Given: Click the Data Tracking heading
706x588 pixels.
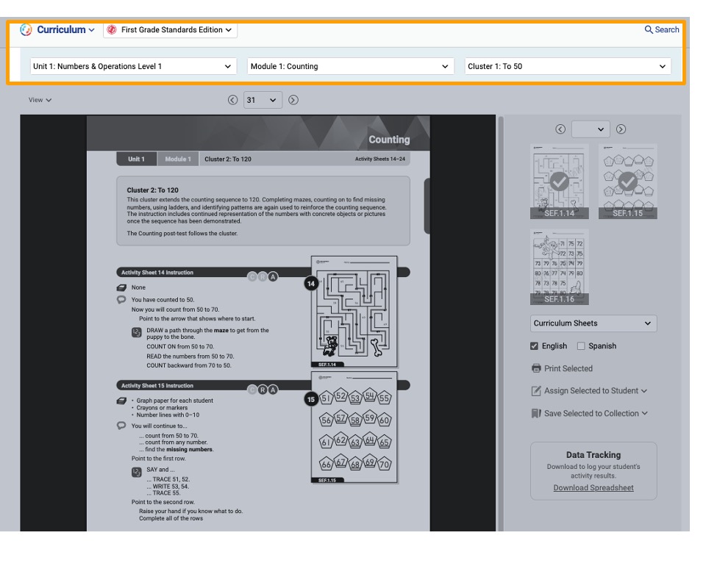Looking at the screenshot, I should (x=593, y=455).
